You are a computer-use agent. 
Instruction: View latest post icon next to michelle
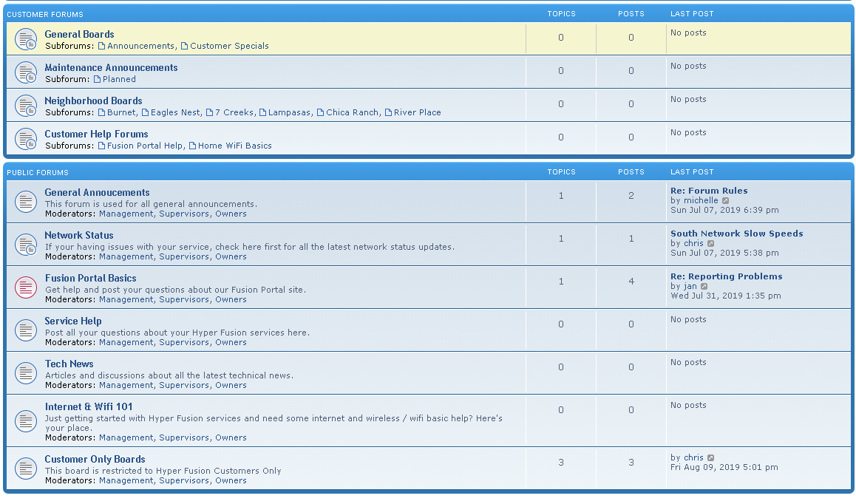(725, 201)
